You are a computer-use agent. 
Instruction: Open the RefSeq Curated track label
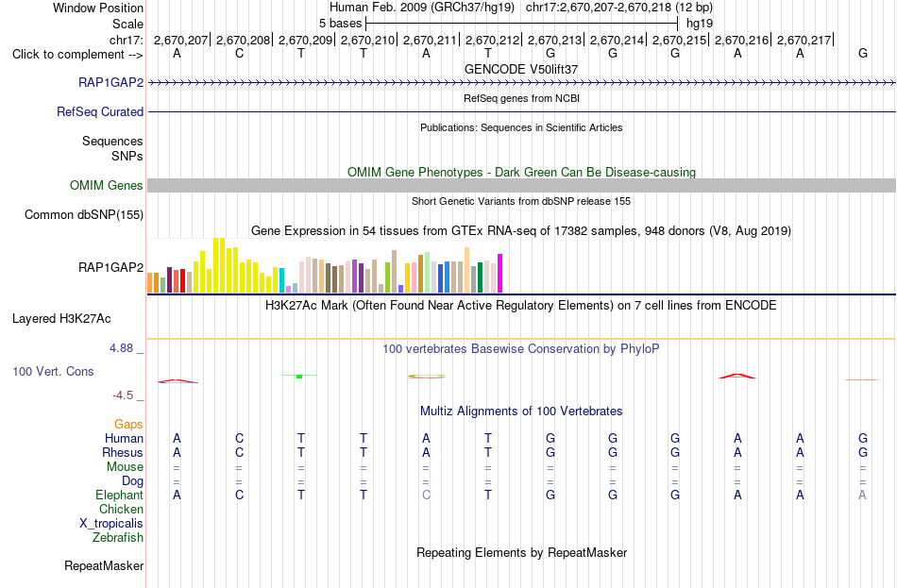(100, 111)
